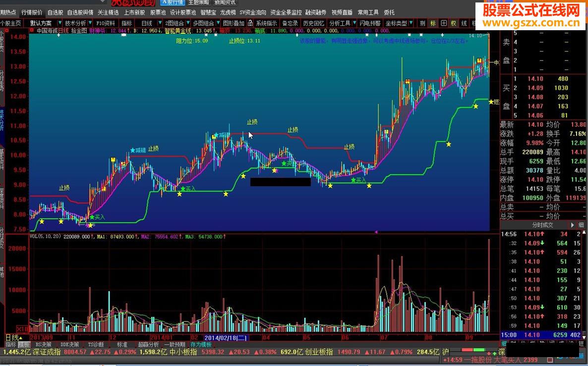Click the blue 减磅 star near month 12

[133, 150]
